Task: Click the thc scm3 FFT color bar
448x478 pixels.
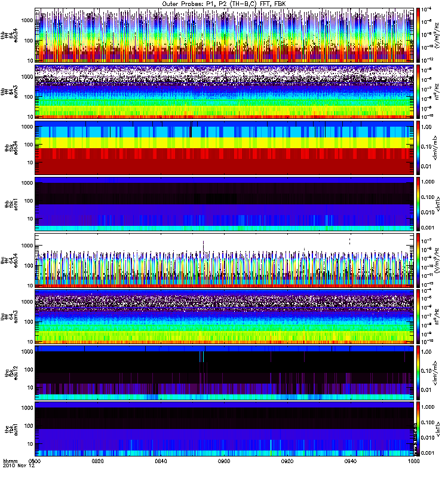Action: point(418,317)
